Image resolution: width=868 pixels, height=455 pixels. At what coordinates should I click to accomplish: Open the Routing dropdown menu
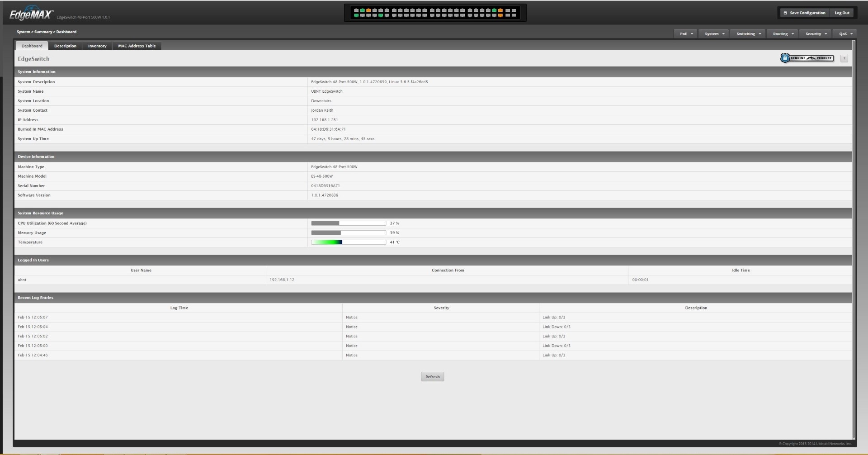(x=783, y=34)
